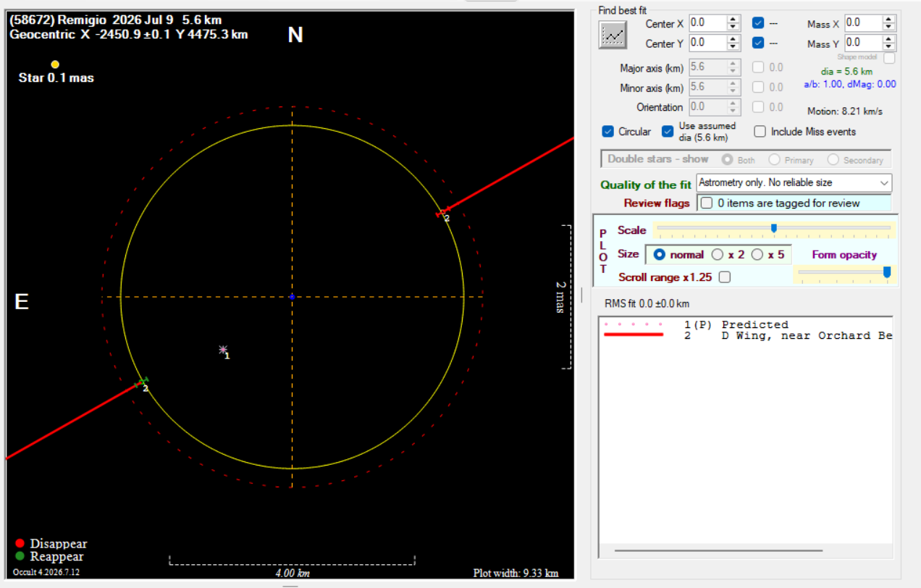Increase the Mass Y spinner
This screenshot has height=588, width=921.
[x=889, y=39]
